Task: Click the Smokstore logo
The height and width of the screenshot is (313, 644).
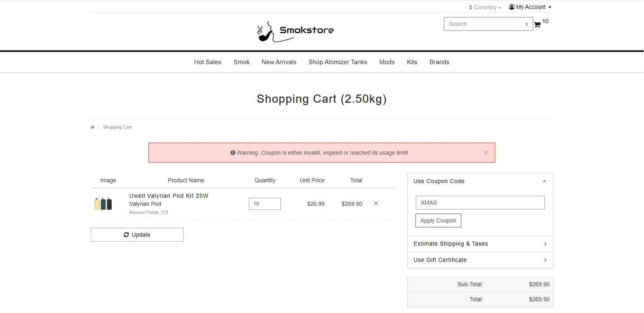Action: [295, 32]
